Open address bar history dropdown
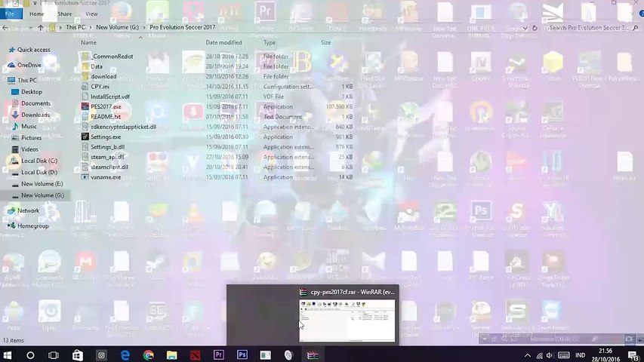The width and height of the screenshot is (644, 362). (525, 29)
